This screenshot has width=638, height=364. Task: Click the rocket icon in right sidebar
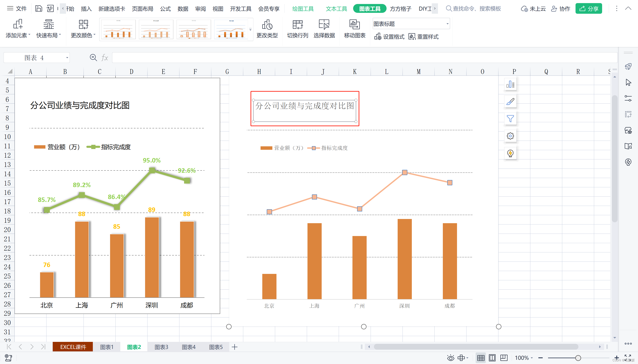click(x=628, y=66)
